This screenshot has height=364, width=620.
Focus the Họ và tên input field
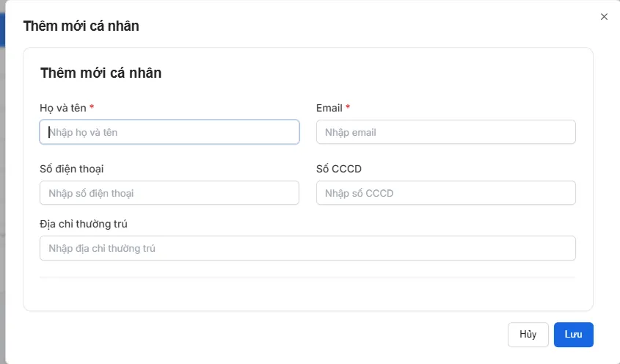169,132
